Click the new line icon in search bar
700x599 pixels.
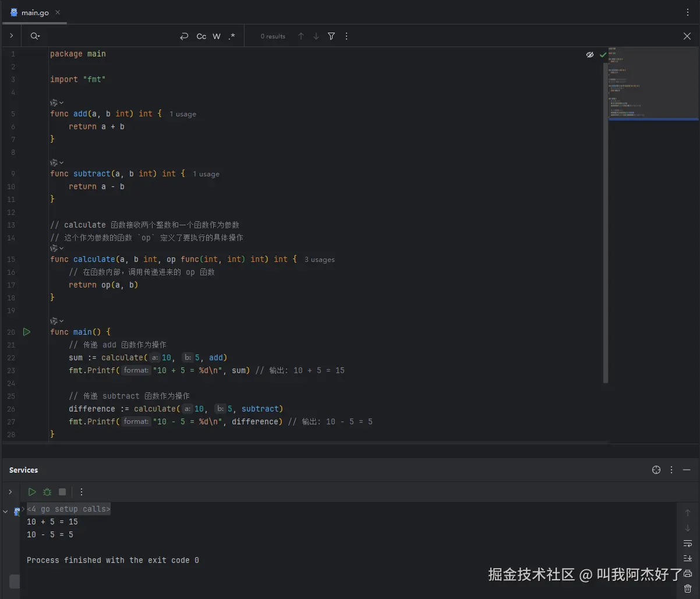point(184,36)
